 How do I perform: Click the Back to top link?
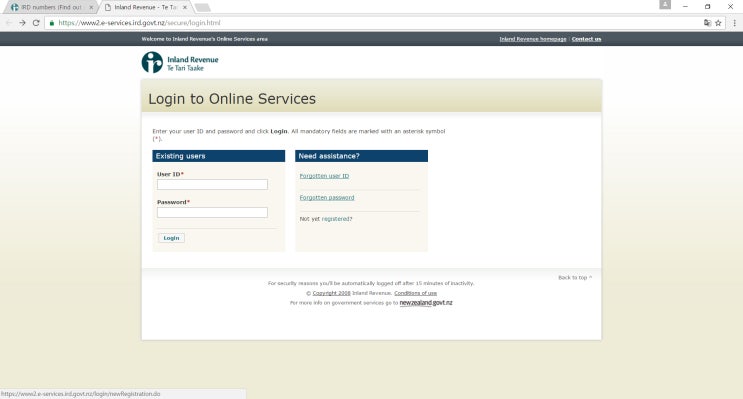pos(575,277)
